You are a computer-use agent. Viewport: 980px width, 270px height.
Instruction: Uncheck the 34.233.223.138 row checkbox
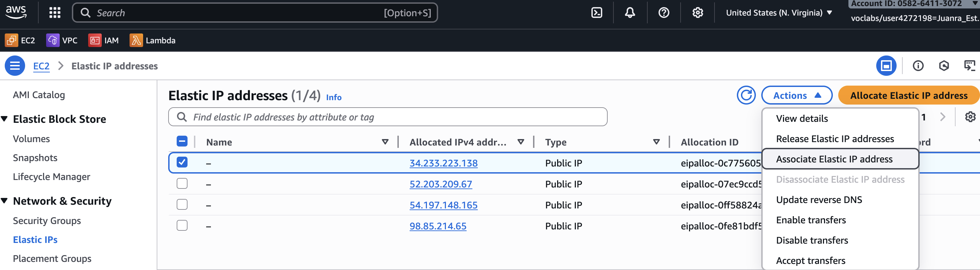click(182, 162)
